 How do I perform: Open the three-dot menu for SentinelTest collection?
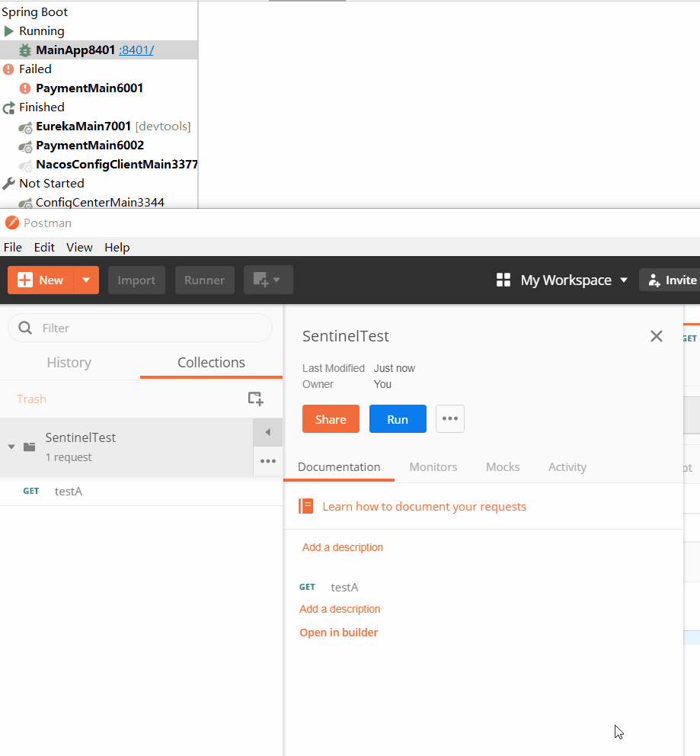click(268, 461)
